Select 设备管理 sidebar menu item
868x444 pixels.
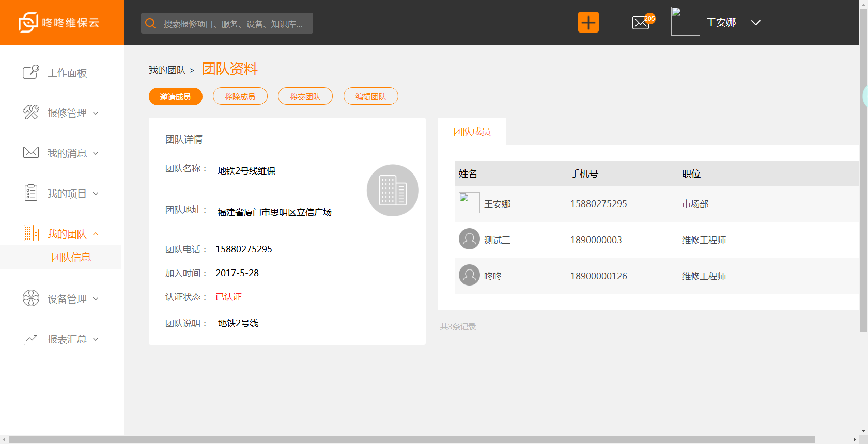[67, 299]
